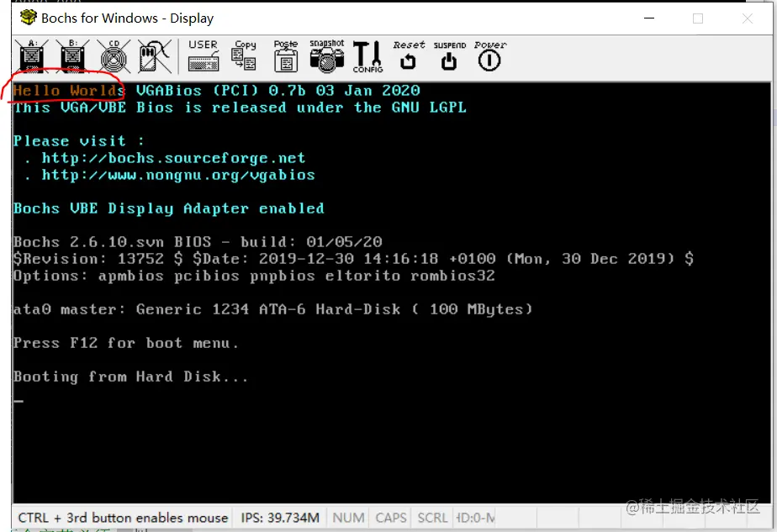Click 'VGABios (PCI) 0.7b 03 Jan 2020' text
Image resolution: width=777 pixels, height=532 pixels.
pos(278,91)
